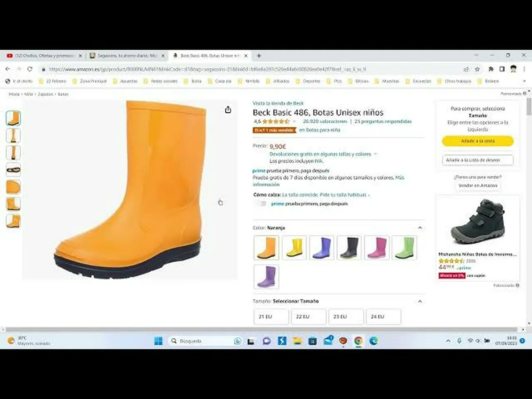Open the Afiliados bookmarks folder

278,81
